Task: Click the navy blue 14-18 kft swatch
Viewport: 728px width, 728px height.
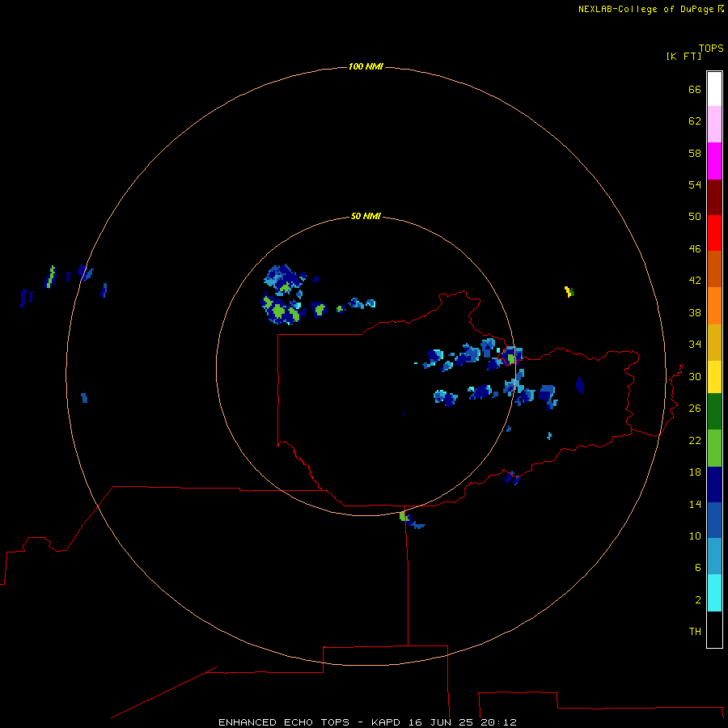Action: point(714,485)
